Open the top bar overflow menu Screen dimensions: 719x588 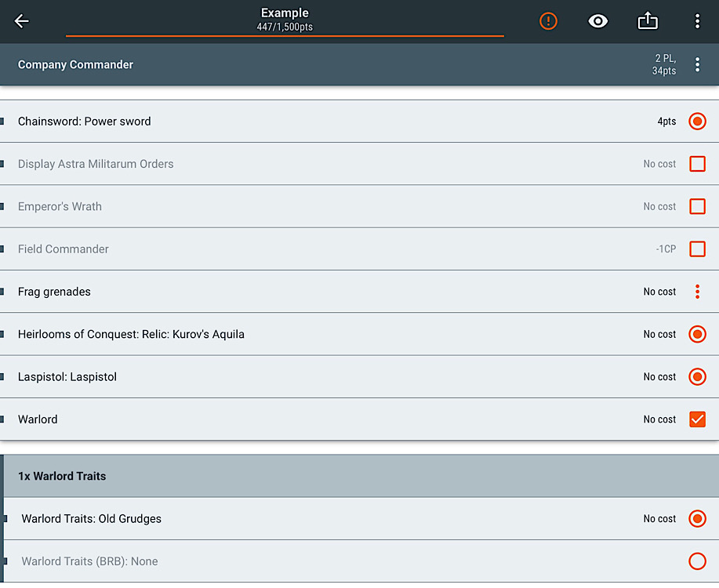coord(697,21)
